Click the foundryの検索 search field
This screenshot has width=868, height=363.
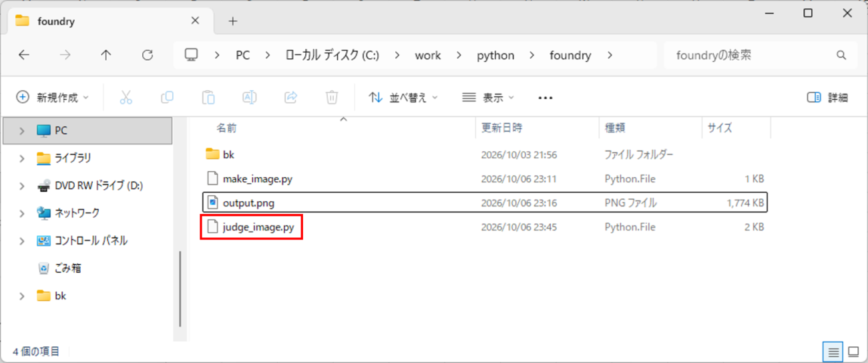point(760,55)
